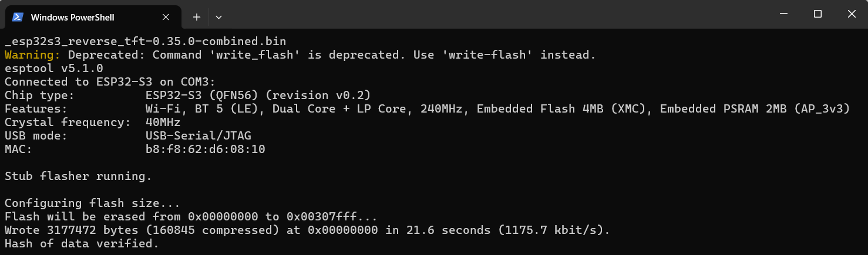Image resolution: width=868 pixels, height=255 pixels.
Task: Close the terminal window
Action: coord(852,14)
